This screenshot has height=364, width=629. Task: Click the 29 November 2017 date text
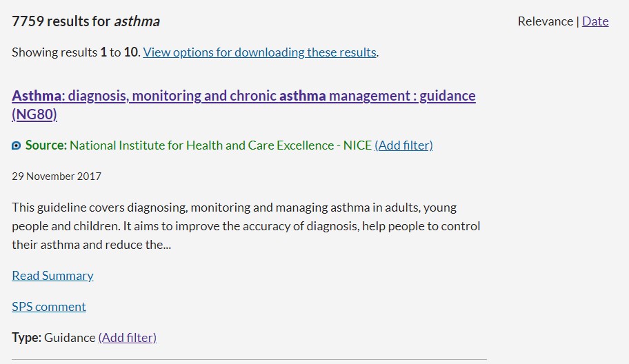point(57,176)
